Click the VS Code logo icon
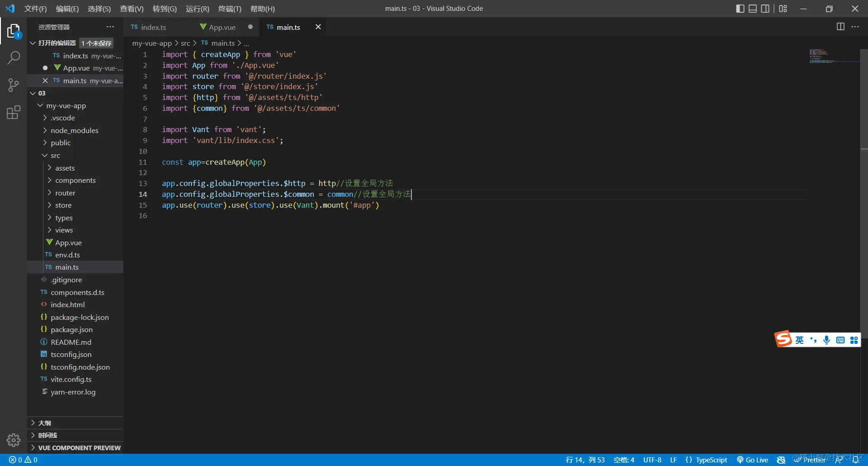 click(10, 9)
